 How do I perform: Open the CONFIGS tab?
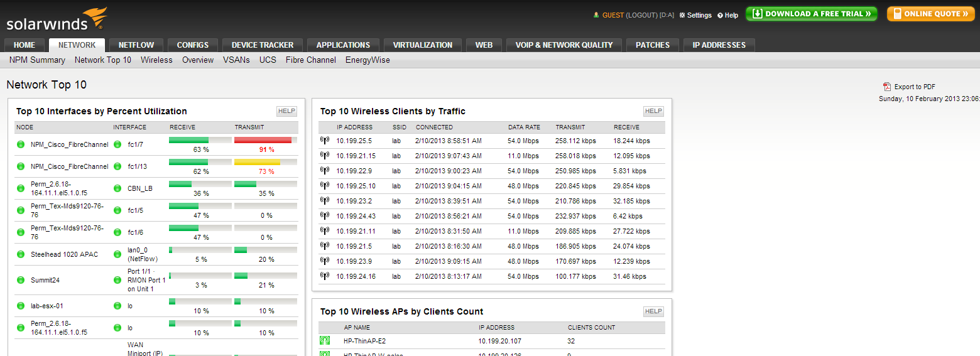193,45
